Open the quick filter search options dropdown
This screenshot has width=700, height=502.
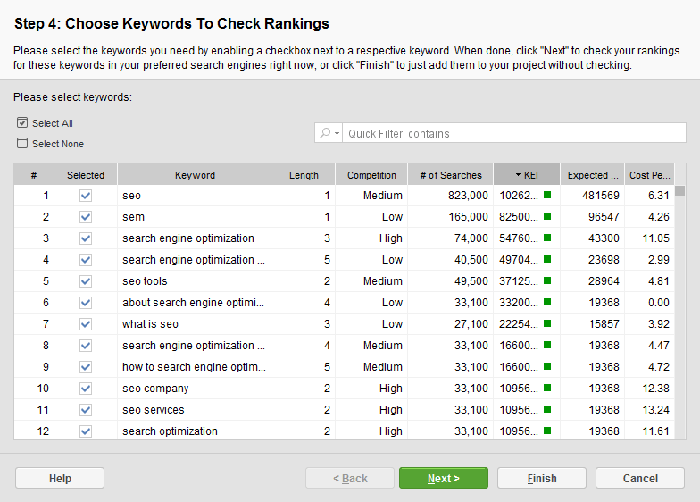330,133
